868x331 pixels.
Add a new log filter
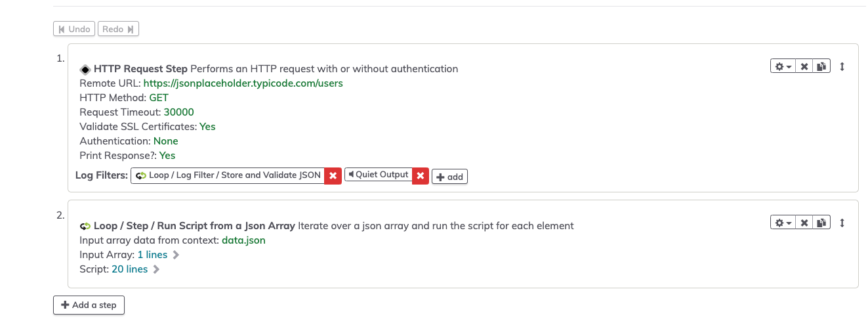click(449, 177)
